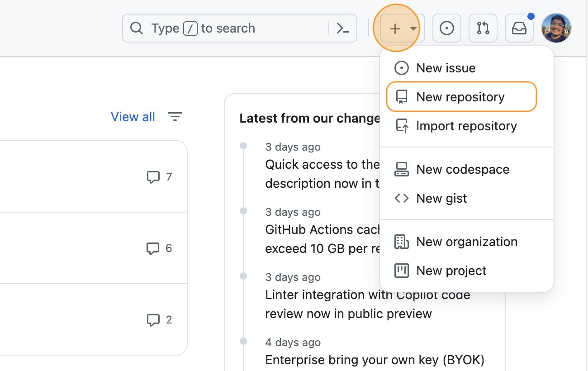This screenshot has width=588, height=371.
Task: Click the search magnifier icon
Action: [x=137, y=28]
